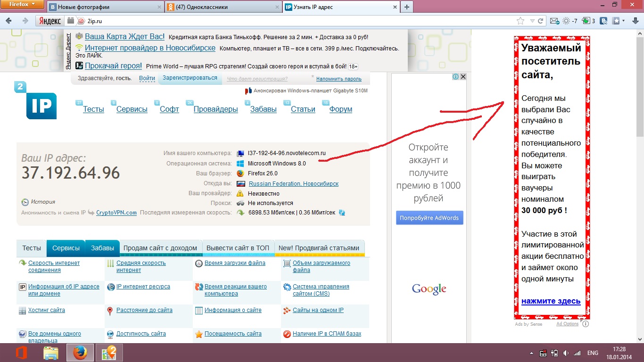Open the Firefox downloads arrow
Viewport: 644px width, 362px height.
tap(635, 21)
